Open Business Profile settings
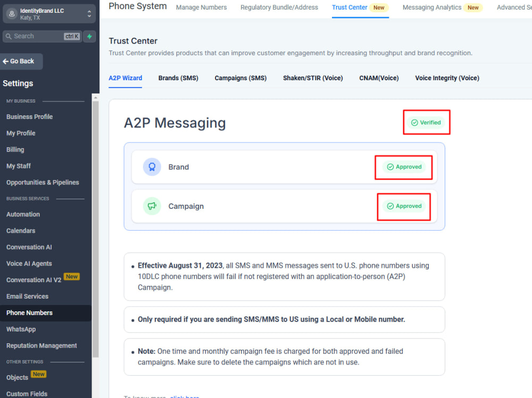The width and height of the screenshot is (532, 398). click(29, 116)
